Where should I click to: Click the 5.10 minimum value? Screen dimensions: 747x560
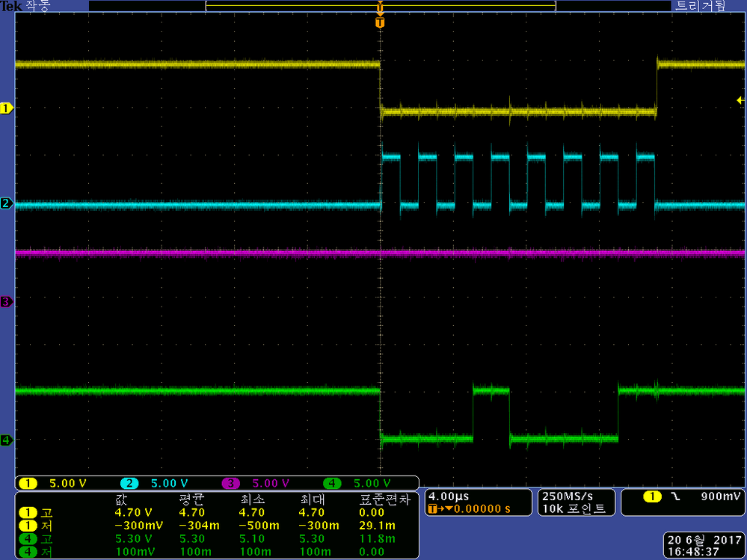(253, 539)
